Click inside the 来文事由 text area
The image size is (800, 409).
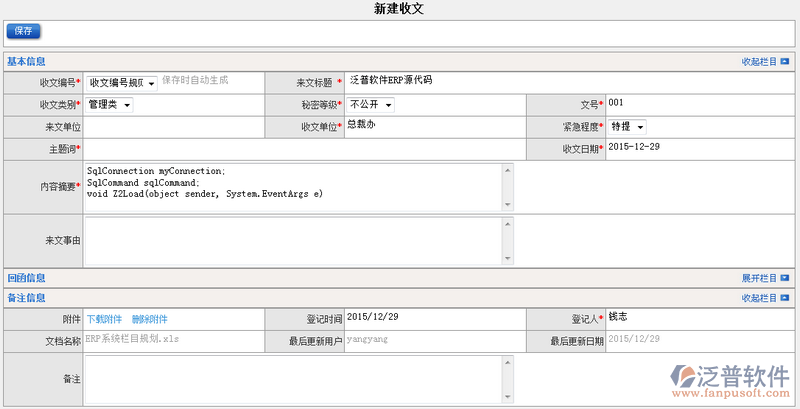[294, 241]
